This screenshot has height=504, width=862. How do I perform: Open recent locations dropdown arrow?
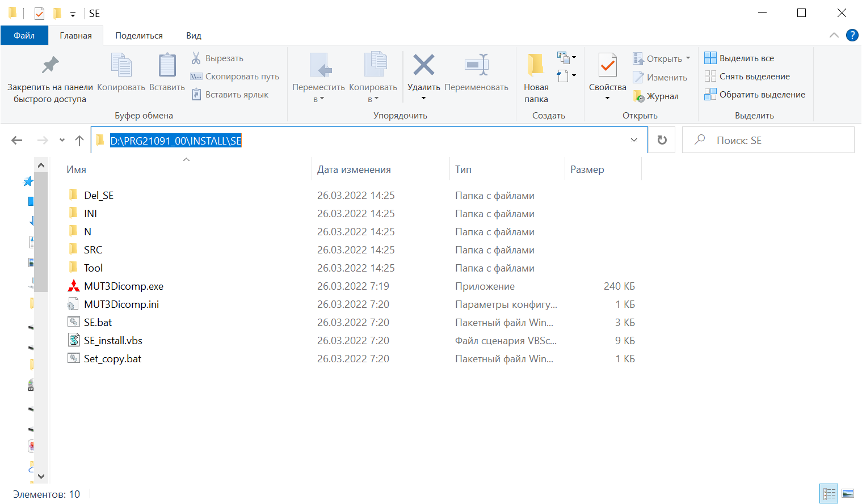pyautogui.click(x=62, y=140)
